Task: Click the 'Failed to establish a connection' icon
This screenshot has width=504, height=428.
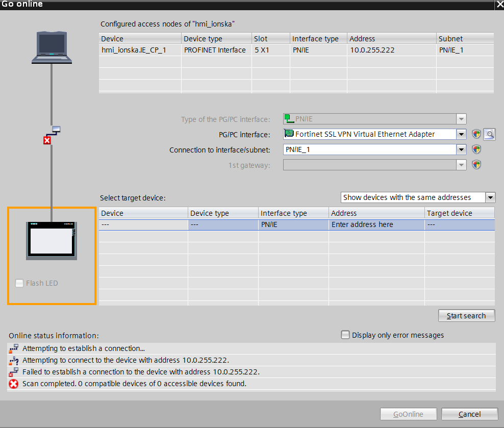Action: click(13, 372)
